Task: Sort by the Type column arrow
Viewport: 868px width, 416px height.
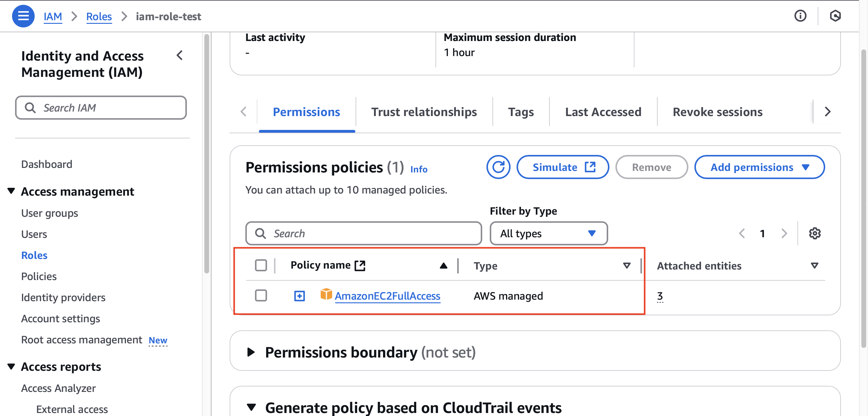Action: tap(626, 266)
